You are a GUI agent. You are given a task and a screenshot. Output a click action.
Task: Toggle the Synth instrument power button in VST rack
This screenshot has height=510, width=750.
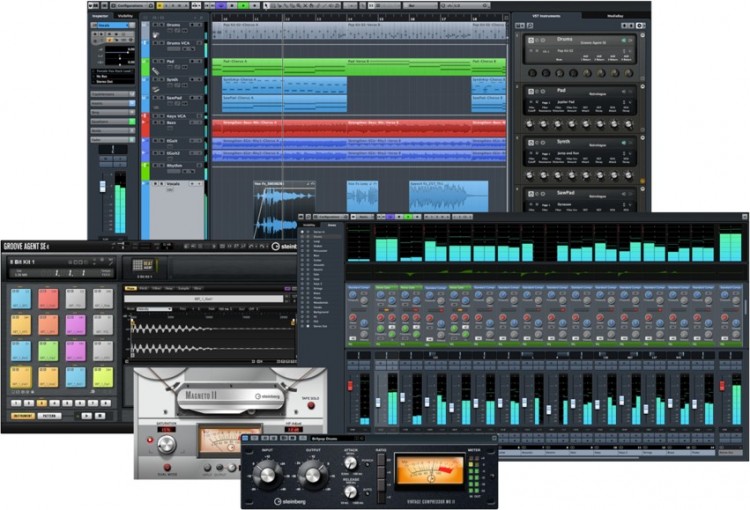tap(530, 143)
